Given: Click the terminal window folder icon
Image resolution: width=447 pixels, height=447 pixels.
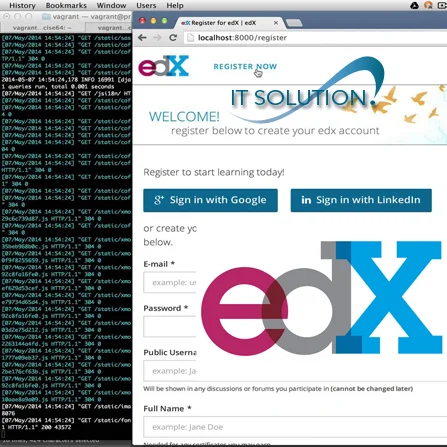Looking at the screenshot, I should 46,16.
